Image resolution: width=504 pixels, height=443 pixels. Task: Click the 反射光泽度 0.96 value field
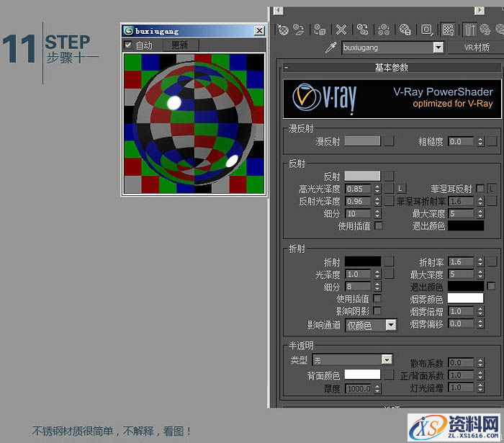coord(358,201)
